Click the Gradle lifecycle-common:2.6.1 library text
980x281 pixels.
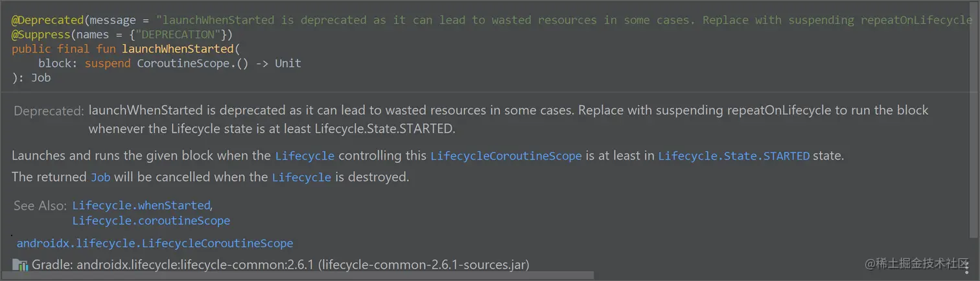coord(280,265)
